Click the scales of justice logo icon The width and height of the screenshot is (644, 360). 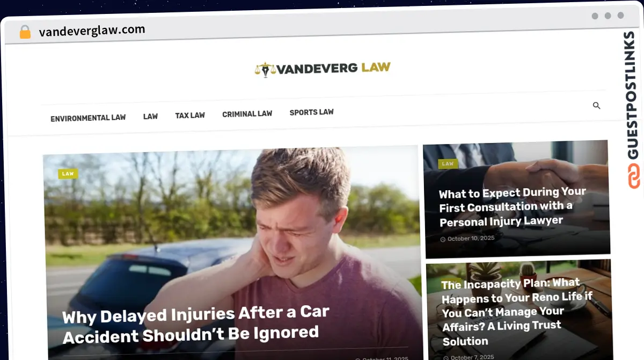click(265, 69)
